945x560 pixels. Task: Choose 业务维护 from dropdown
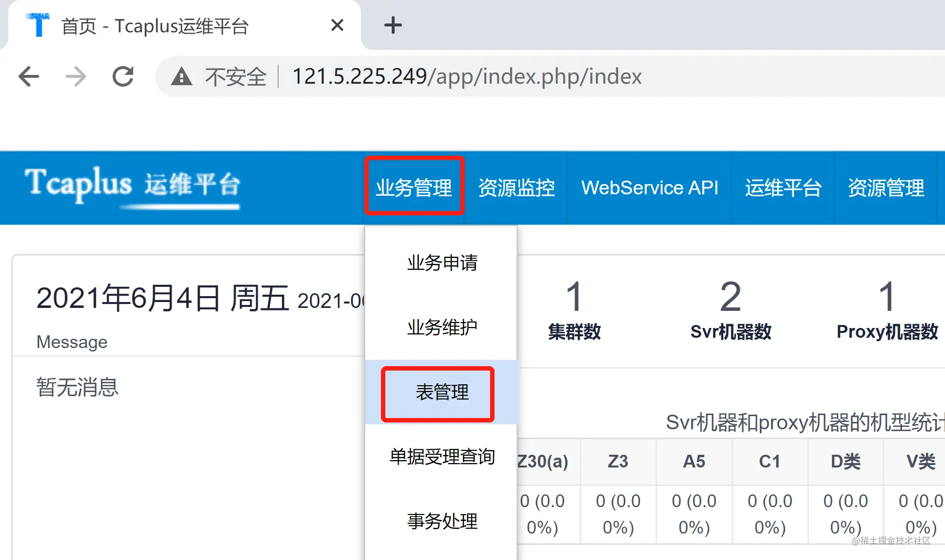pos(442,327)
